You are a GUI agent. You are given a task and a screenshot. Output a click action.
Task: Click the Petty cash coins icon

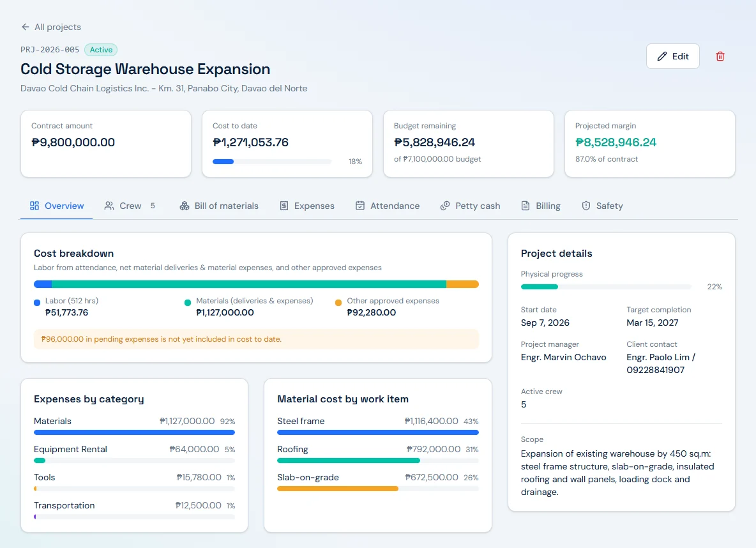445,206
